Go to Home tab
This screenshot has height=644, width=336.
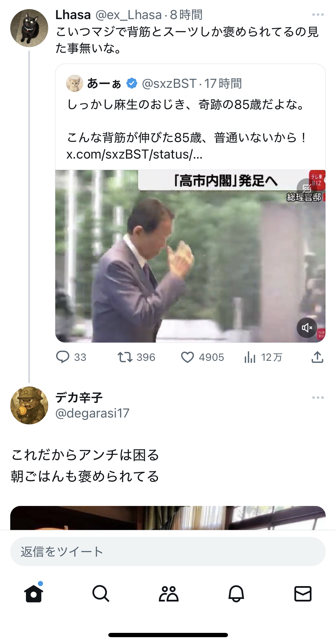pyautogui.click(x=34, y=594)
